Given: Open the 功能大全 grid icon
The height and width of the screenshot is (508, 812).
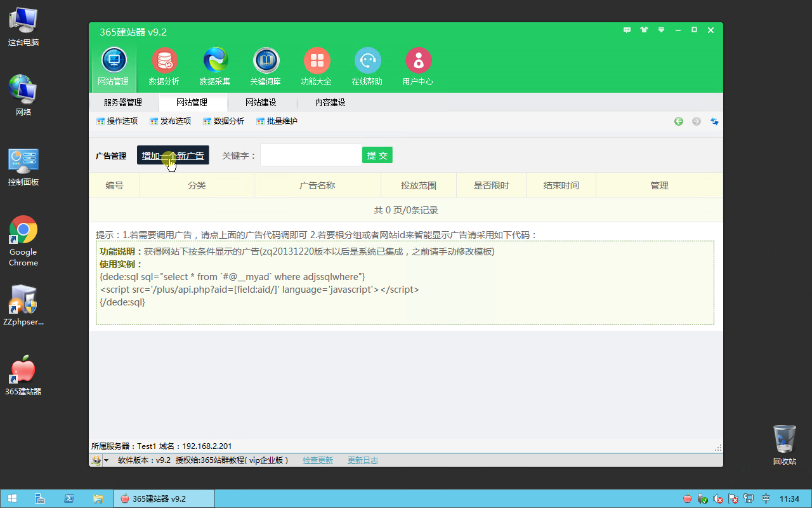Looking at the screenshot, I should (317, 67).
